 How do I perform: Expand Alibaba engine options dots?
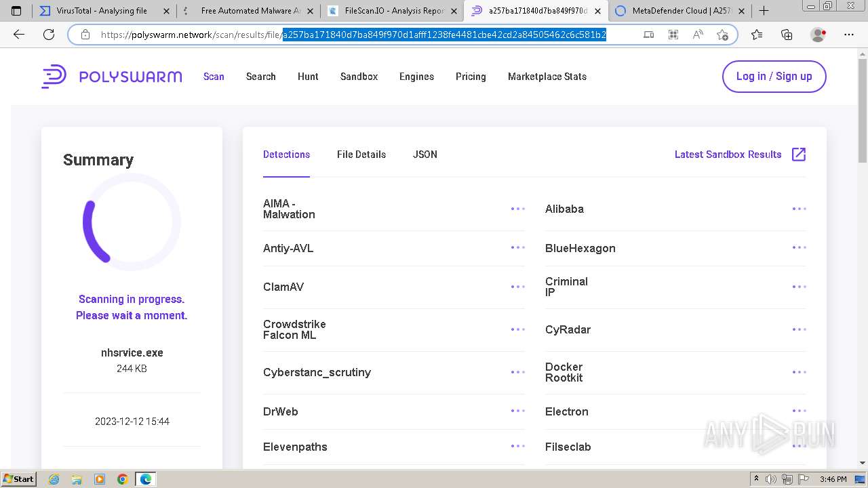tap(800, 209)
